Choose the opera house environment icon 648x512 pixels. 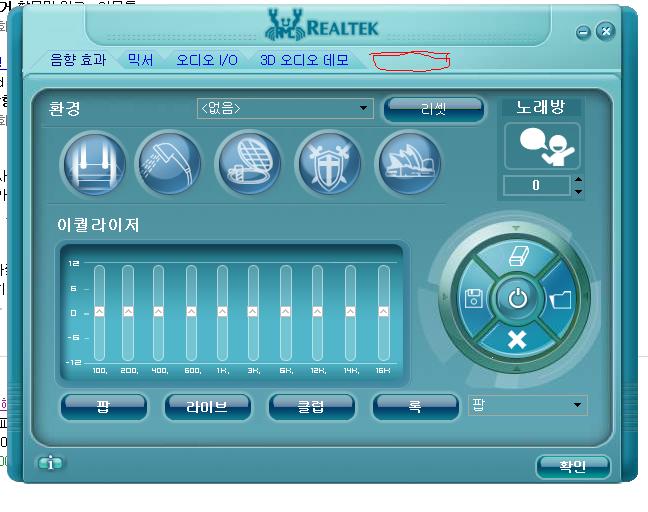pos(409,162)
